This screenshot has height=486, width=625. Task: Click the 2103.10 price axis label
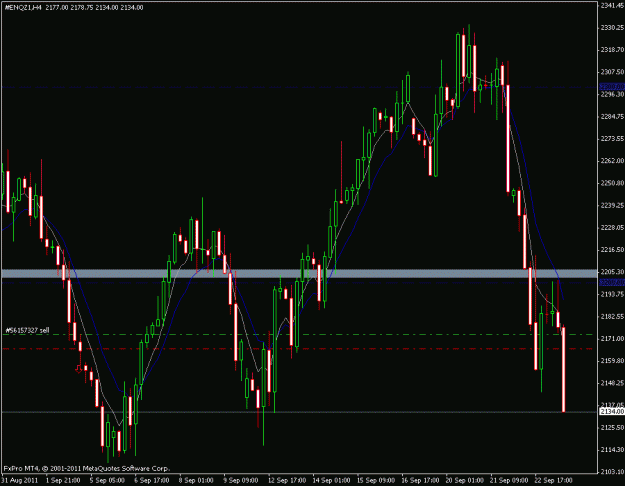(612, 472)
